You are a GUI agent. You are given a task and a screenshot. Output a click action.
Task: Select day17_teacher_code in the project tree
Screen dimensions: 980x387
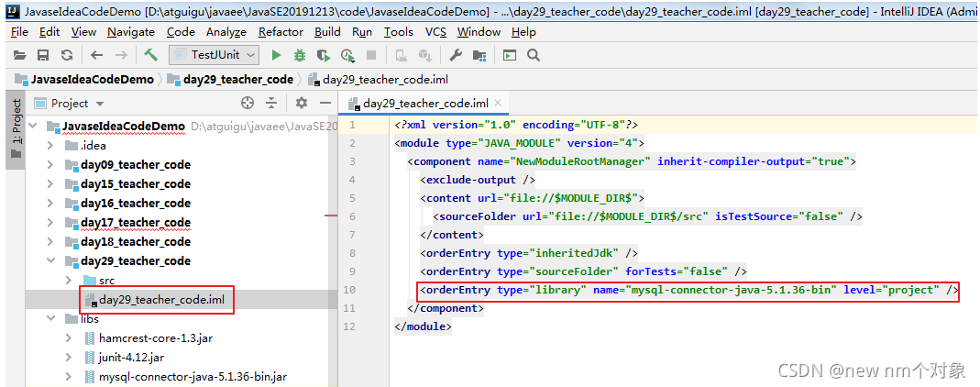point(136,223)
